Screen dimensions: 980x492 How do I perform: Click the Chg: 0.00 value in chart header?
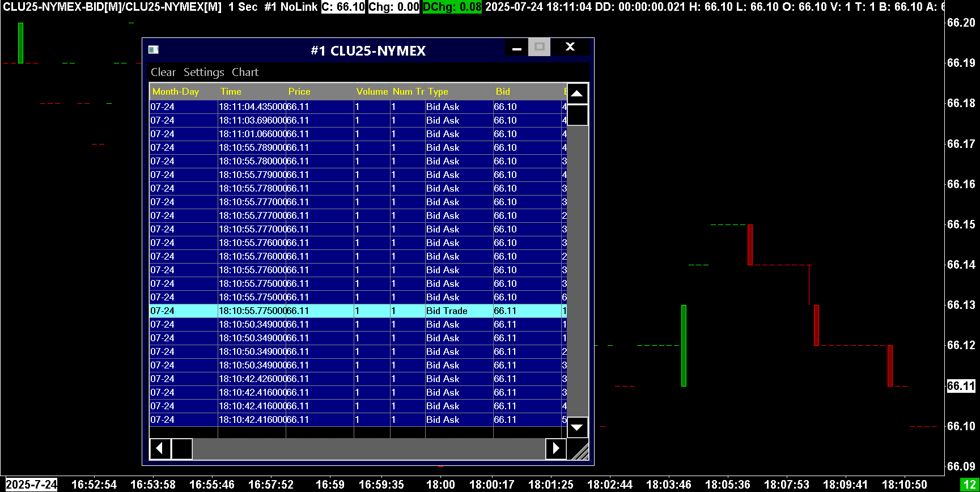point(394,7)
